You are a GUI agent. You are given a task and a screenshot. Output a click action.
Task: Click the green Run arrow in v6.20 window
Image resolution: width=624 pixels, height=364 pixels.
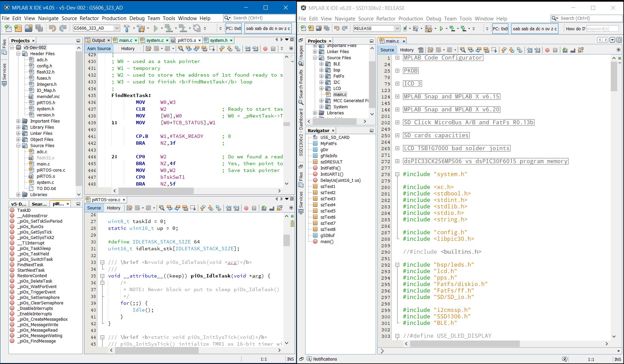click(441, 29)
